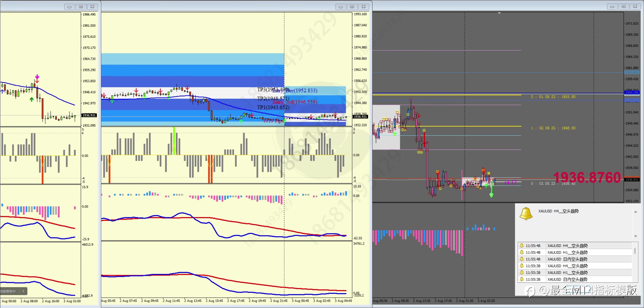Close the middle chart window

[x=363, y=7]
